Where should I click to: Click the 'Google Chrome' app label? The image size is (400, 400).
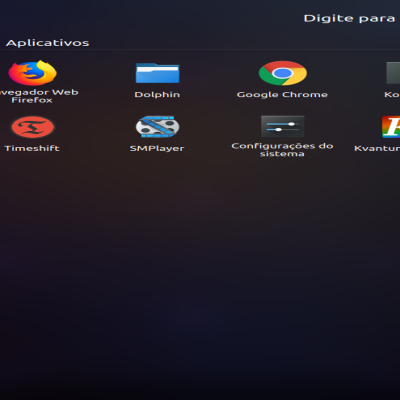(x=282, y=95)
